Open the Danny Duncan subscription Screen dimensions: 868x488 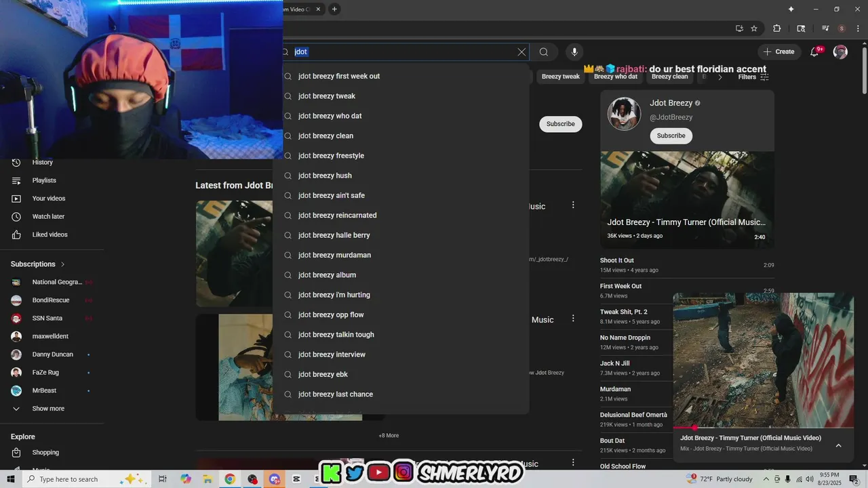[52, 354]
